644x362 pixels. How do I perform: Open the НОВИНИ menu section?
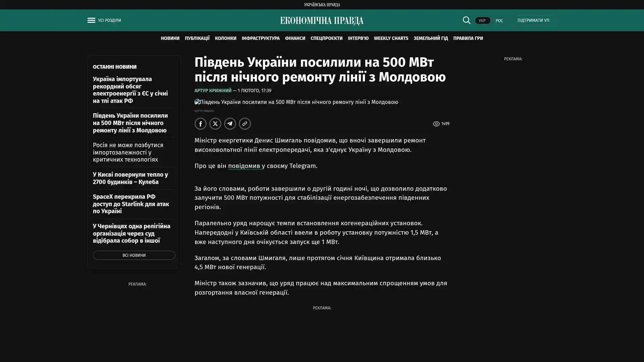(170, 38)
